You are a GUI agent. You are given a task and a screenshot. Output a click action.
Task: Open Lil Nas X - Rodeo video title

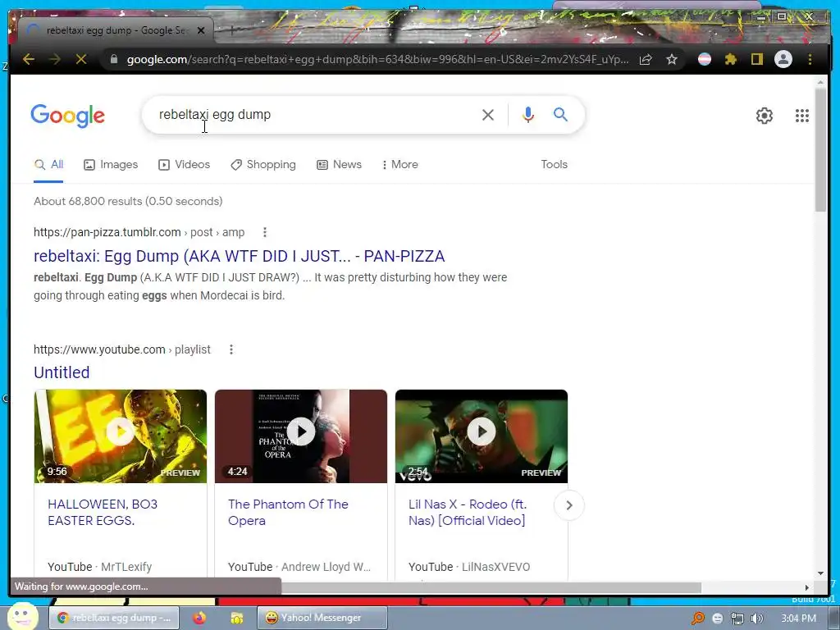[x=467, y=512]
